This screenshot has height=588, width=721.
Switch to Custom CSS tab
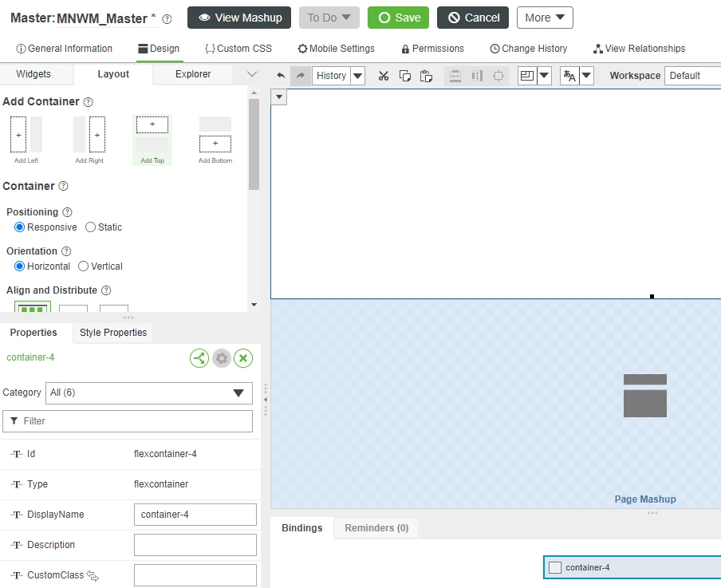click(238, 49)
